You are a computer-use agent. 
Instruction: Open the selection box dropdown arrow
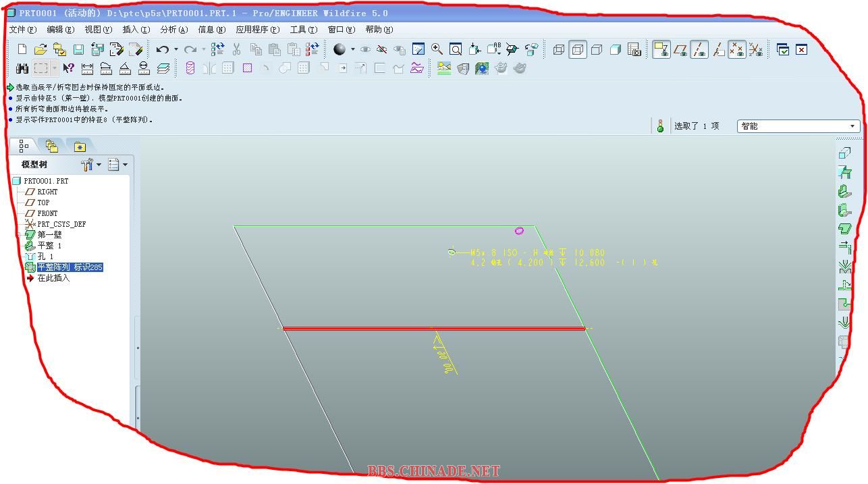click(x=55, y=68)
